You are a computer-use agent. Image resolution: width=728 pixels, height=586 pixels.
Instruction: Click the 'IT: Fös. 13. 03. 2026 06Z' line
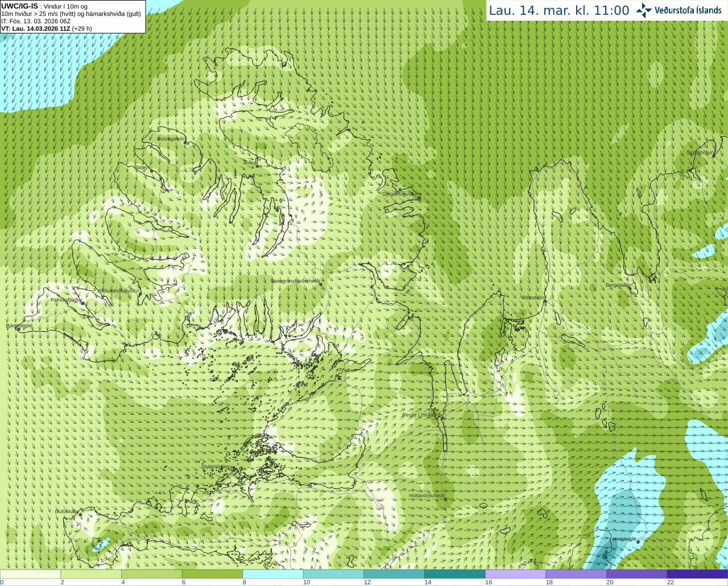[36, 21]
